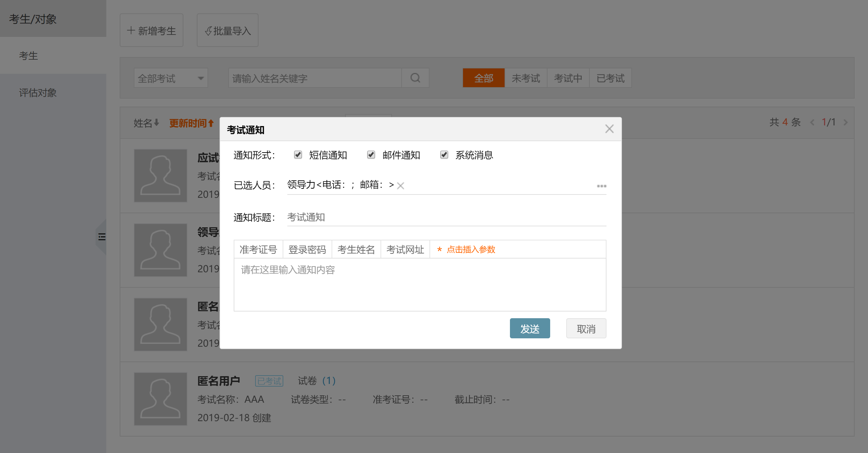This screenshot has width=868, height=453.
Task: Go to next page arrow
Action: tap(846, 122)
